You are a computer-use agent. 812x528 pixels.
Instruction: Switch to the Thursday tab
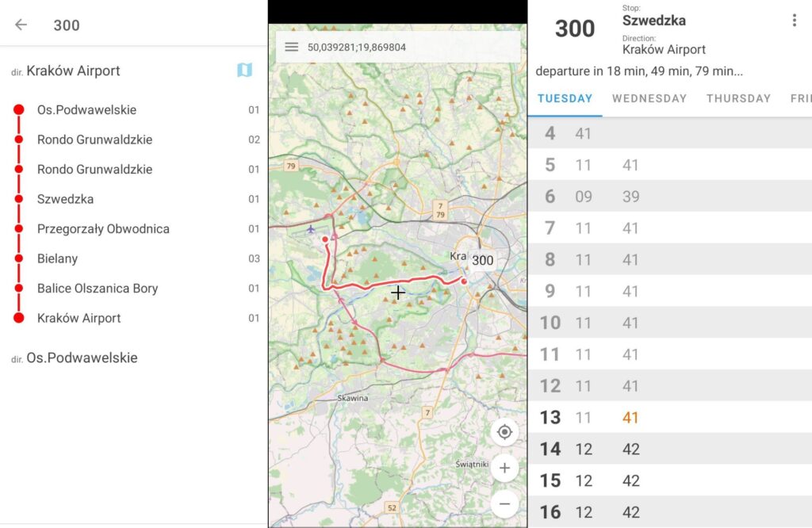[738, 98]
